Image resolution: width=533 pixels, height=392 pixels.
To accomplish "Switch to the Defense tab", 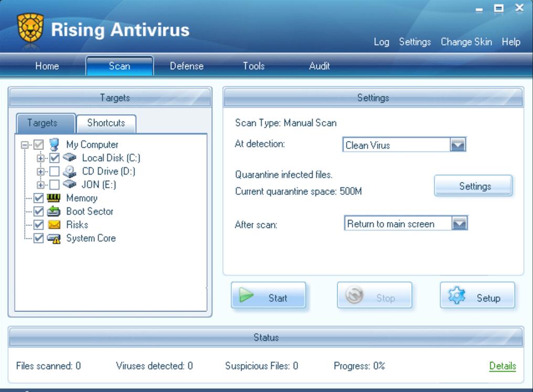I will [x=186, y=66].
